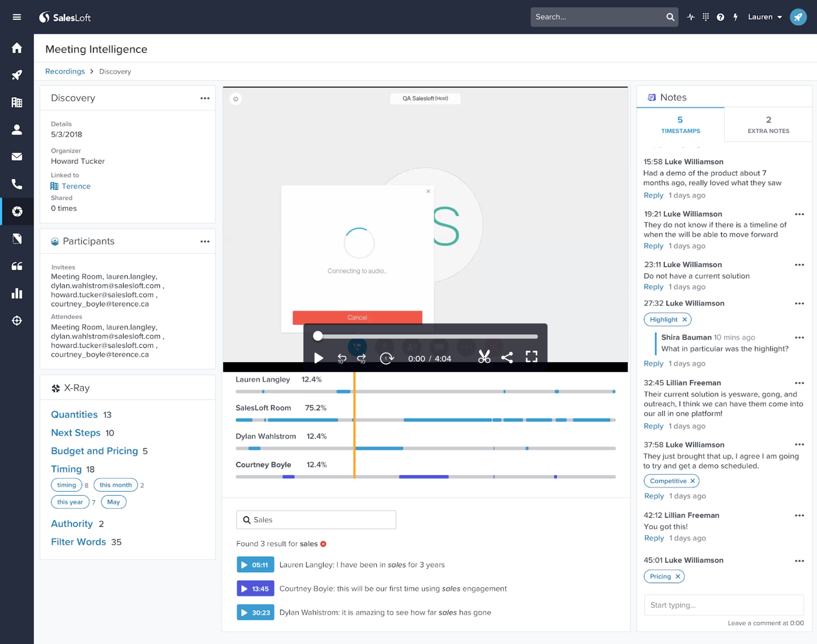The width and height of the screenshot is (817, 644).
Task: Open the apps grid icon in header
Action: (706, 17)
